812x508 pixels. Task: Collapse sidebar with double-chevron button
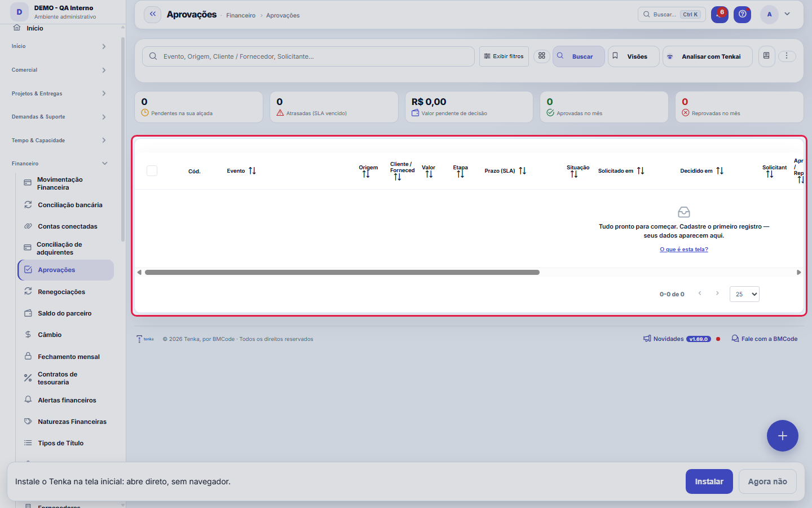click(x=152, y=15)
